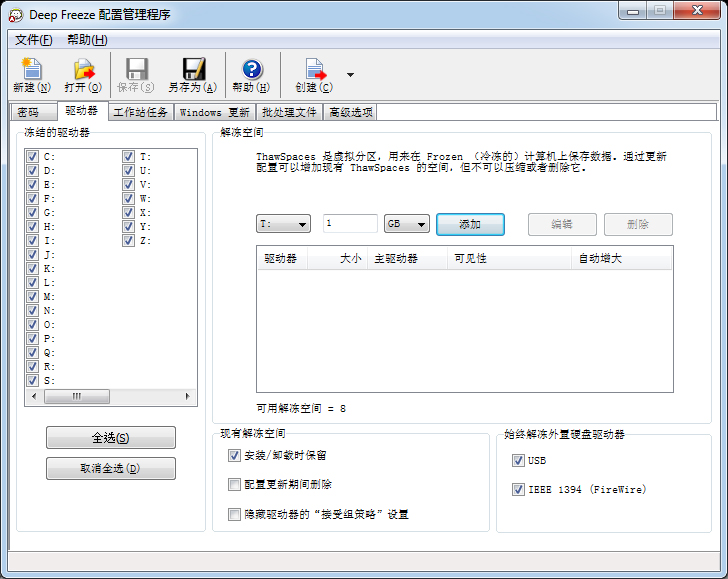The width and height of the screenshot is (728, 579).
Task: Click the Create (创建) toolbar icon
Action: tap(315, 69)
